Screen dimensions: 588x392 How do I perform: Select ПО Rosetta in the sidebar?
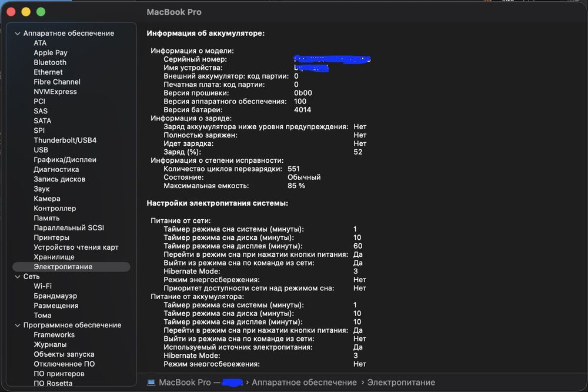tap(53, 384)
